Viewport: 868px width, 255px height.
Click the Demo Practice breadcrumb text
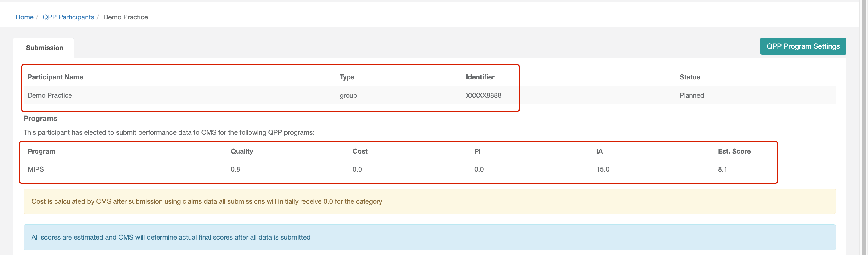[x=125, y=17]
